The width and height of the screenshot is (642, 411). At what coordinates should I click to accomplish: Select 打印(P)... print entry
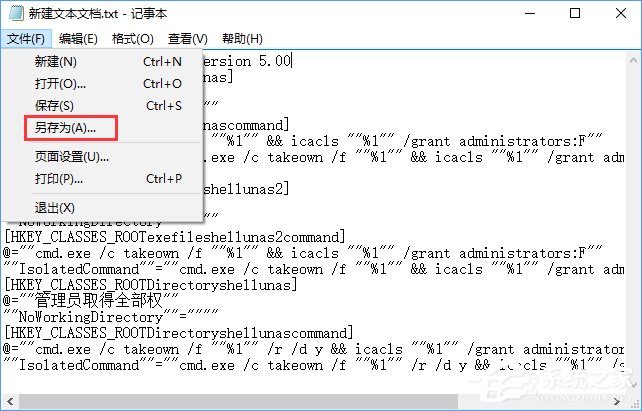tap(102, 179)
